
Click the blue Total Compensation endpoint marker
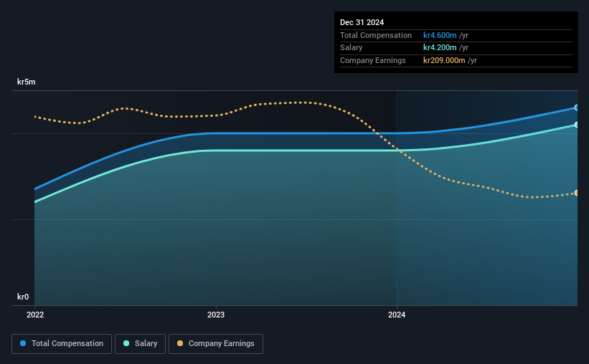click(x=576, y=107)
